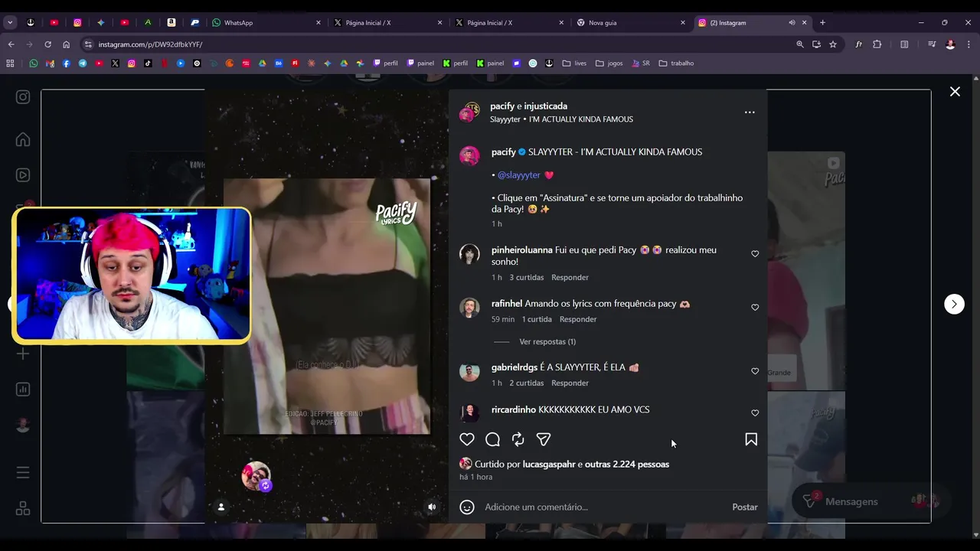Like rafinhel's comment
This screenshot has height=551, width=980.
[755, 308]
